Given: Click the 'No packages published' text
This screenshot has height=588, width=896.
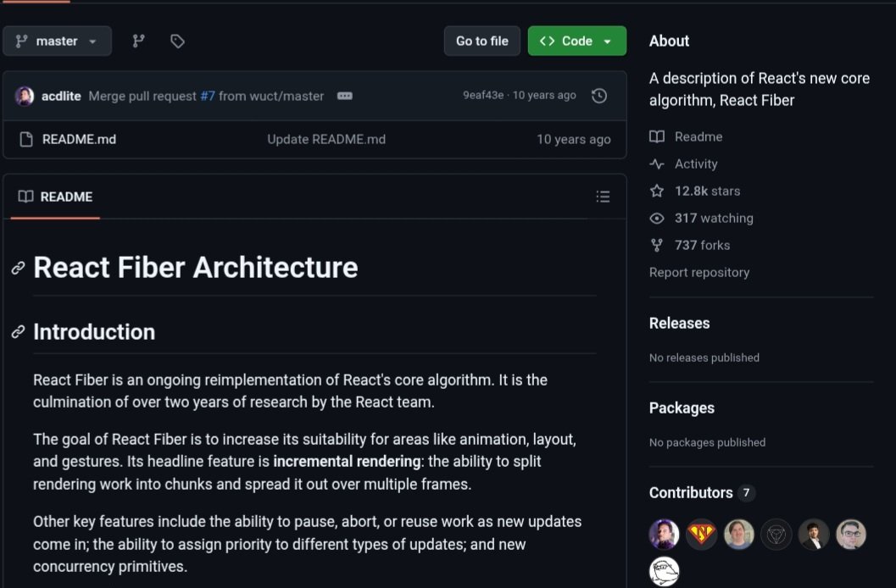Looking at the screenshot, I should 707,442.
